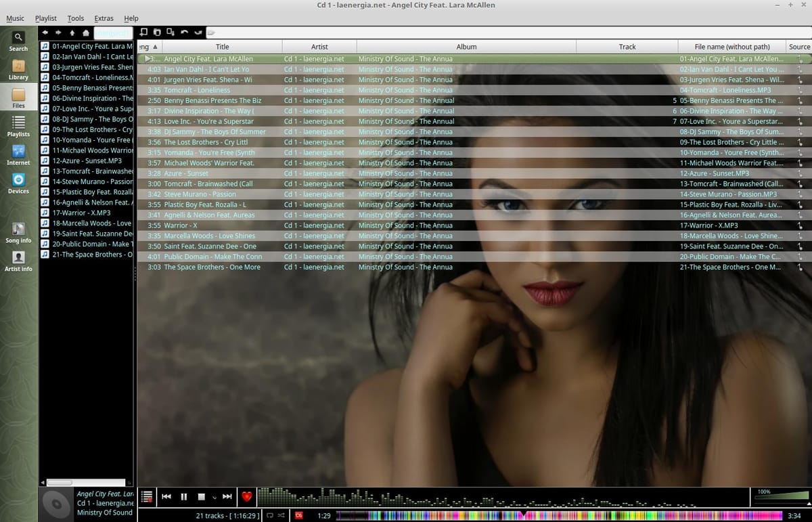Undo the last playlist action
Screen dimensions: 812x522
184,32
